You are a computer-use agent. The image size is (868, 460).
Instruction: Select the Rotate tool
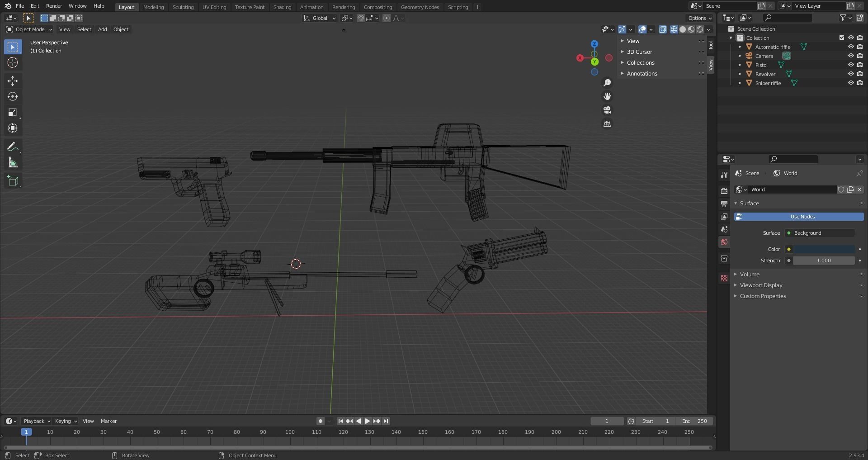(13, 97)
